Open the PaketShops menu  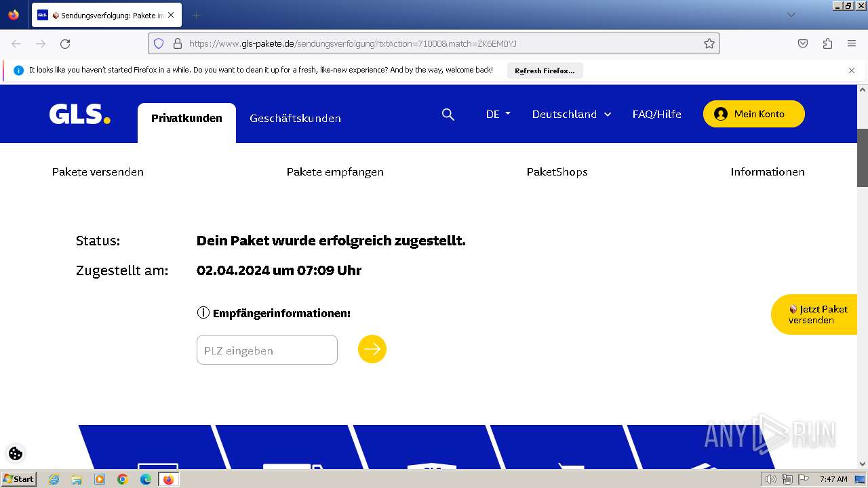point(557,171)
